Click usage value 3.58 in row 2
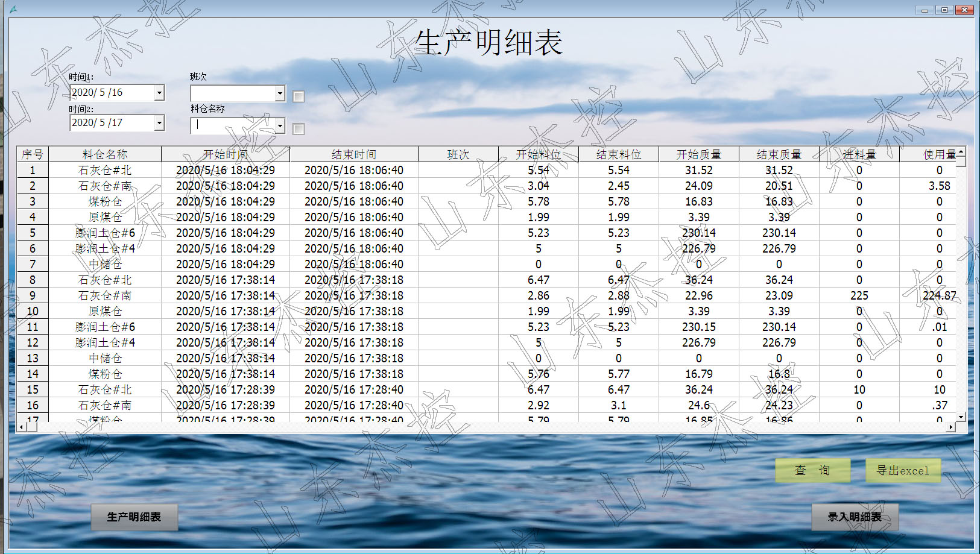This screenshot has height=554, width=980. pyautogui.click(x=940, y=186)
